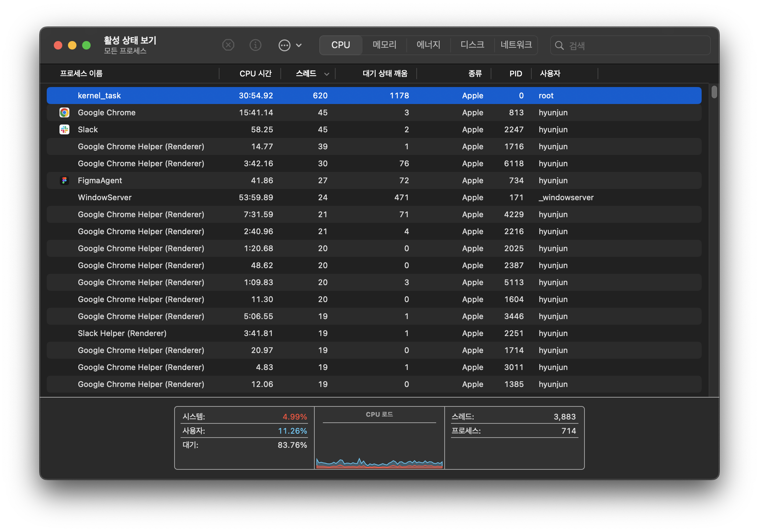Toggle sort order via 스레드 column chevron

[326, 74]
